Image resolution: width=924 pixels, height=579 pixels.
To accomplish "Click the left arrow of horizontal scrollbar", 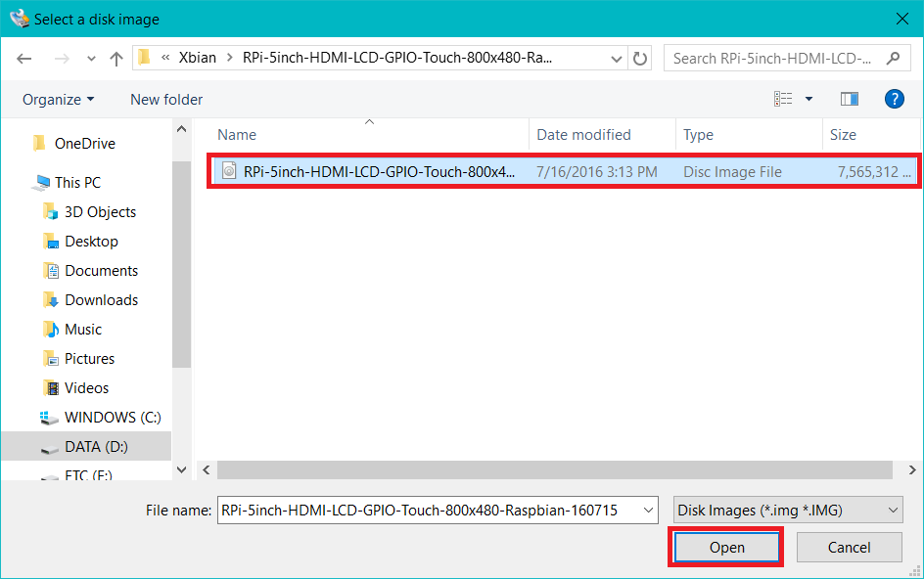I will (x=207, y=469).
